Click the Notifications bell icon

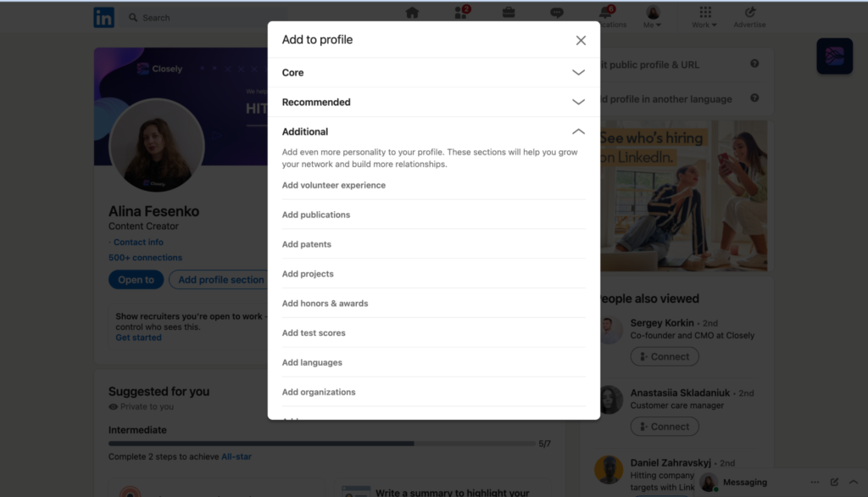604,13
